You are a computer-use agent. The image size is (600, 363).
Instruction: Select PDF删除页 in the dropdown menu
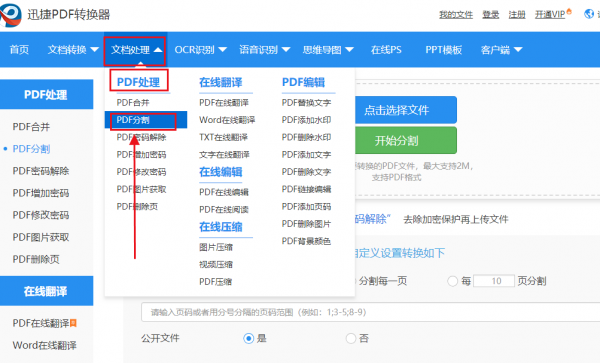137,207
